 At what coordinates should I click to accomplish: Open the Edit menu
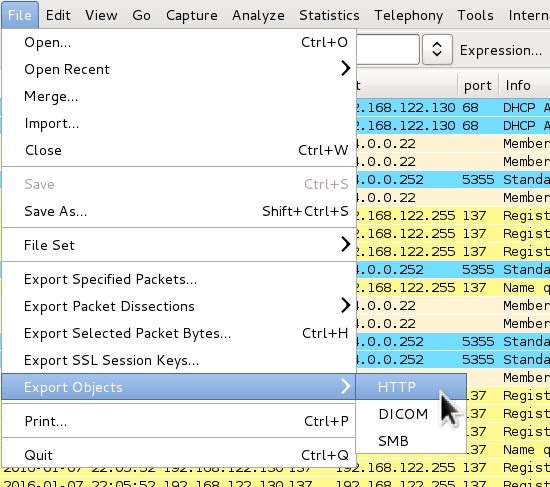pos(58,15)
